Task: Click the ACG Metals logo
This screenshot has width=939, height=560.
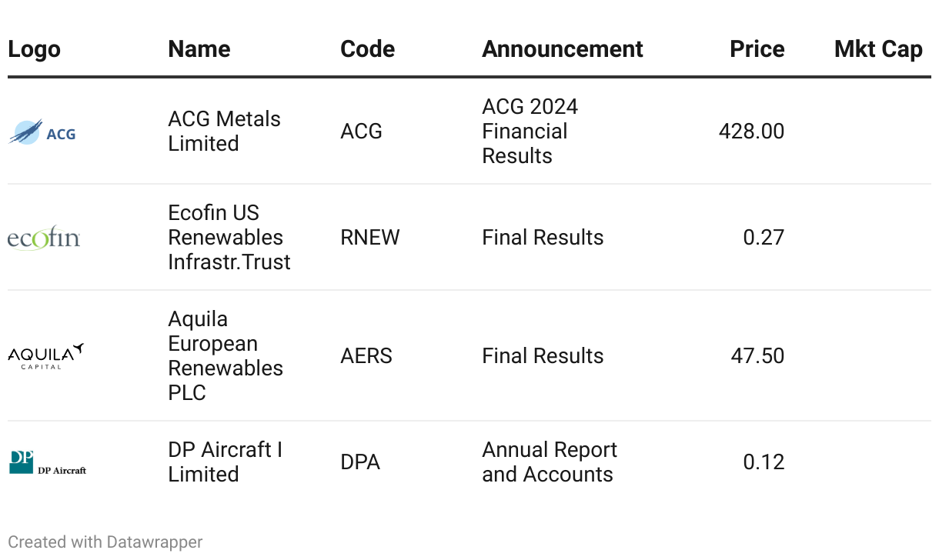Action: pyautogui.click(x=42, y=132)
